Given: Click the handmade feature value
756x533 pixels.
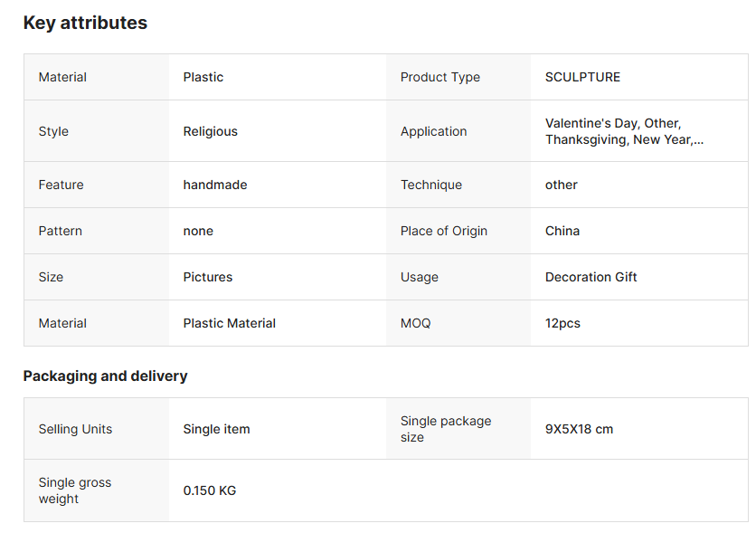Looking at the screenshot, I should (214, 185).
